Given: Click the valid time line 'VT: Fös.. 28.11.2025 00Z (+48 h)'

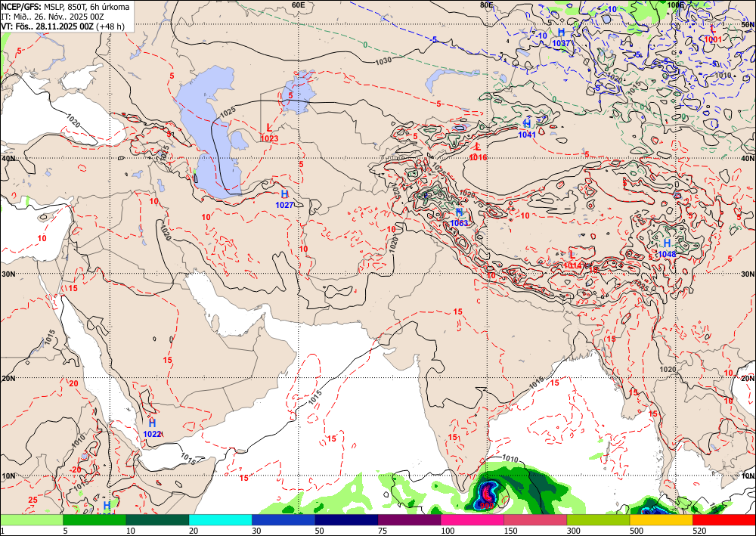Looking at the screenshot, I should tap(63, 26).
